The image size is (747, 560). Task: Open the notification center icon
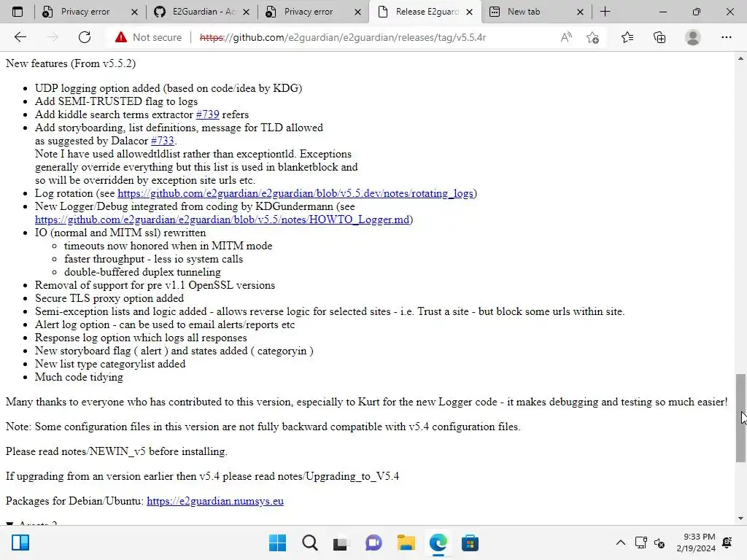[727, 542]
